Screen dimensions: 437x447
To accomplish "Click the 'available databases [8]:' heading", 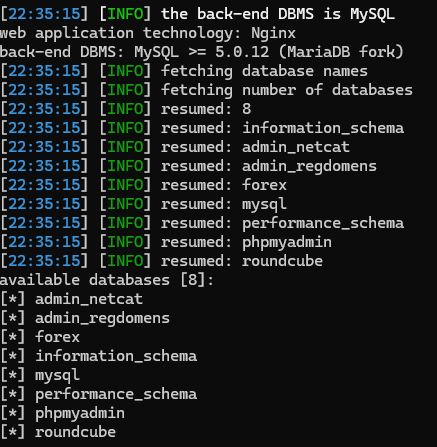I will tap(107, 280).
